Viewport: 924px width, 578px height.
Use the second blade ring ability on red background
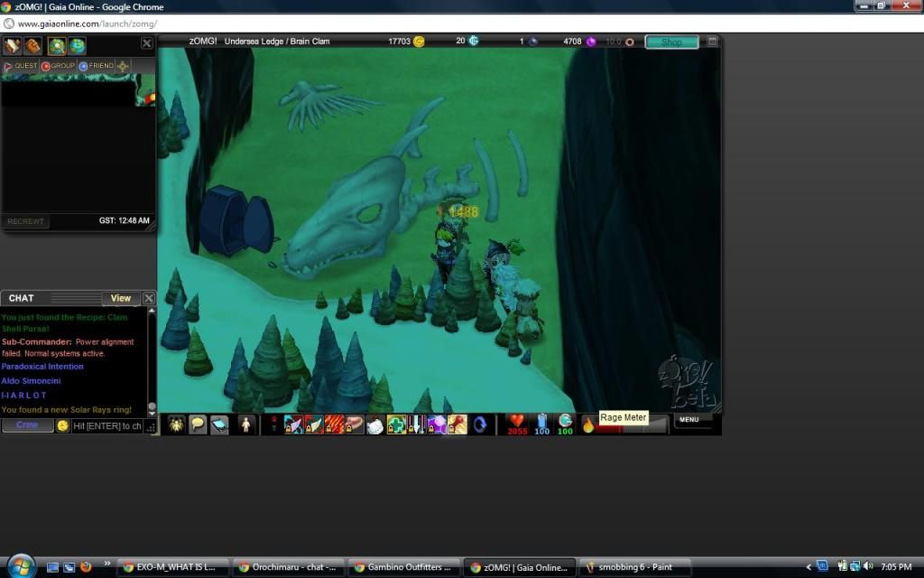pyautogui.click(x=313, y=424)
